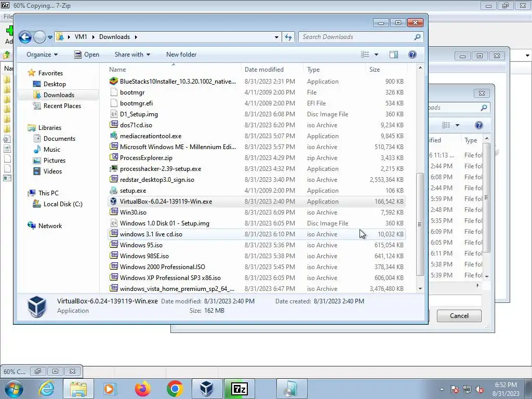Open media player from the taskbar

click(x=110, y=389)
